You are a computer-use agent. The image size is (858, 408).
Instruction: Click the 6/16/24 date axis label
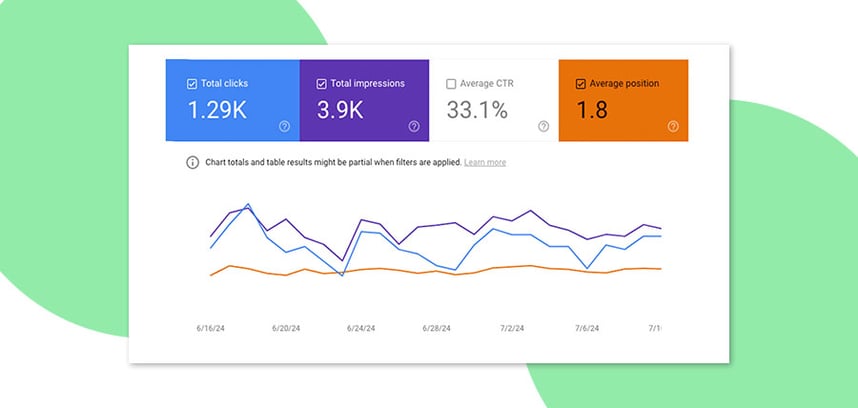[211, 329]
